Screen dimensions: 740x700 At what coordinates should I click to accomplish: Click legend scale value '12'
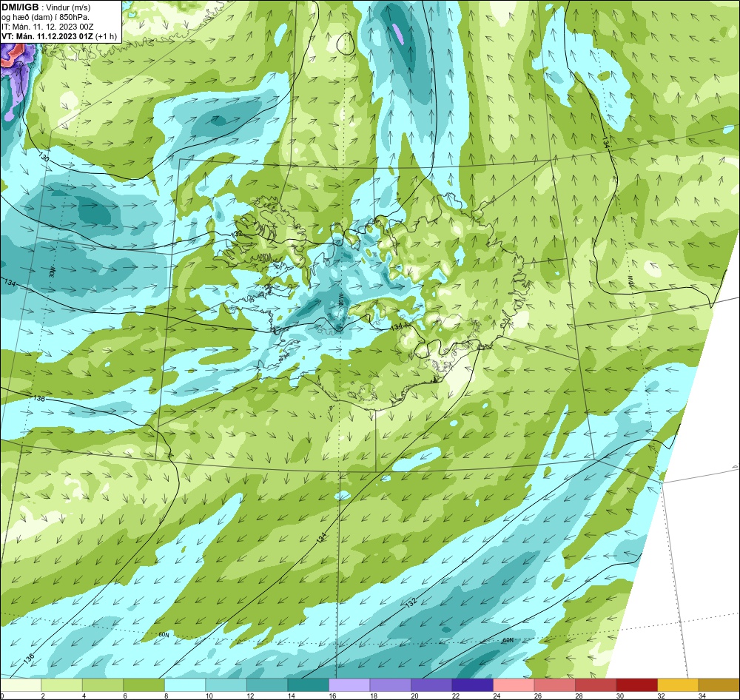pos(250,696)
